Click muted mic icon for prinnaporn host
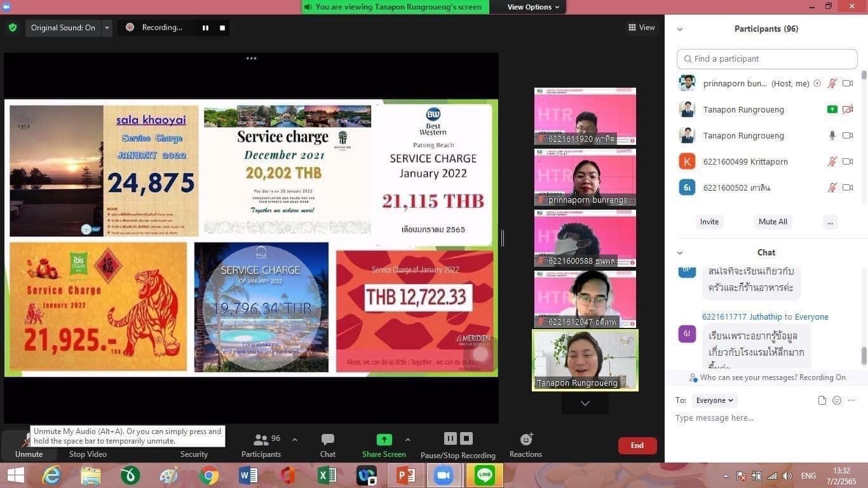868x488 pixels. click(832, 83)
